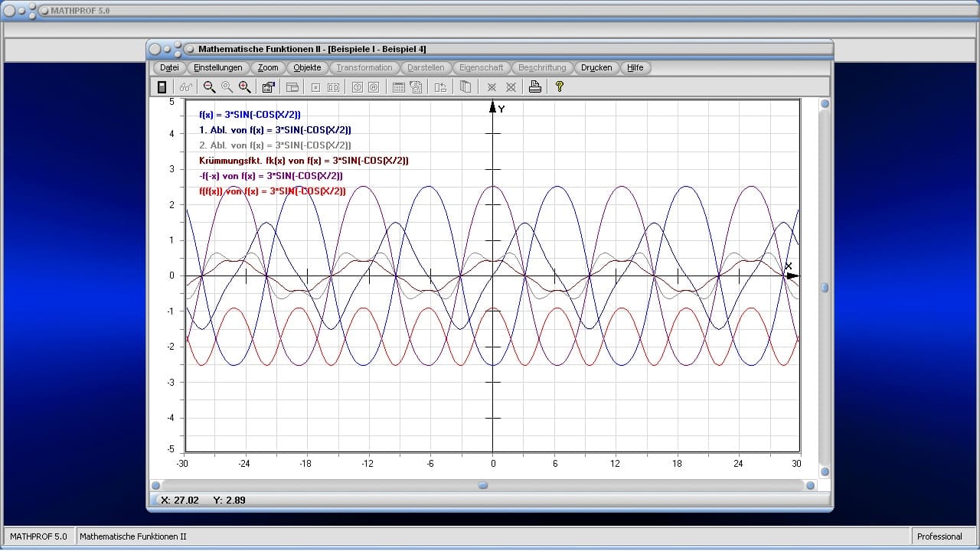Click the x-axis tick label '24'
The width and height of the screenshot is (980, 551).
point(738,464)
